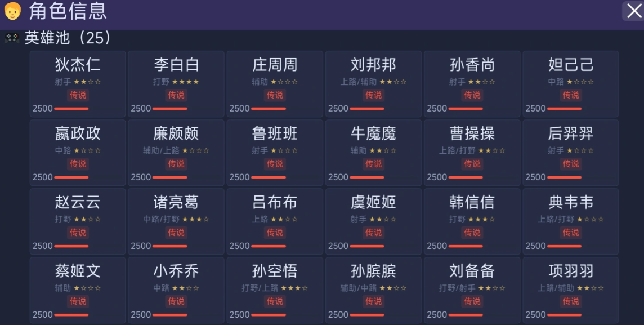
Task: Pick the 孙空悟 hero card
Action: (x=275, y=290)
